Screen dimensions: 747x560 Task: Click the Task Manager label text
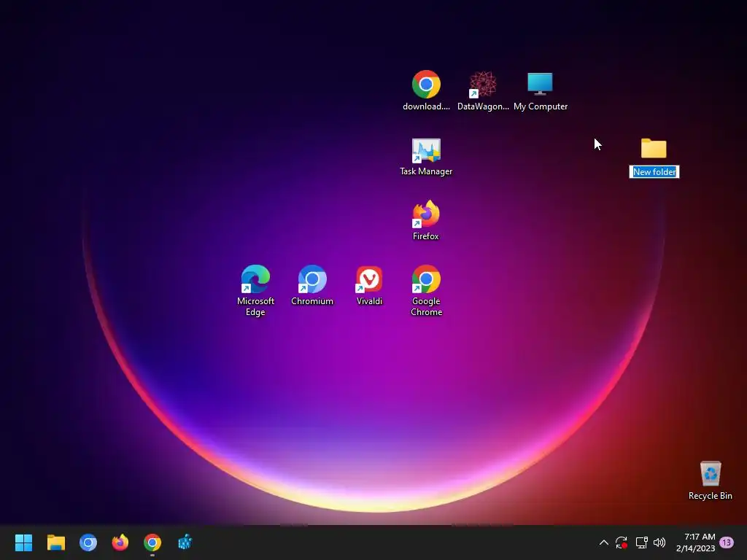click(426, 171)
